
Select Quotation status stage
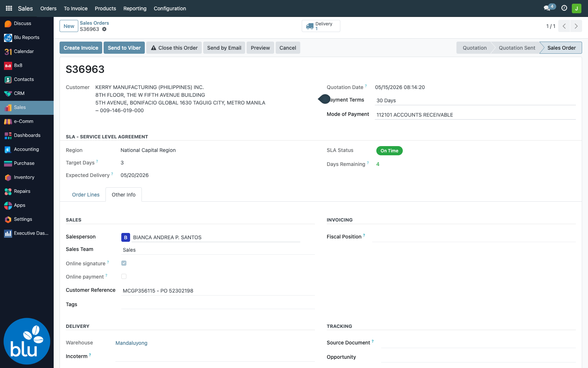pyautogui.click(x=474, y=48)
